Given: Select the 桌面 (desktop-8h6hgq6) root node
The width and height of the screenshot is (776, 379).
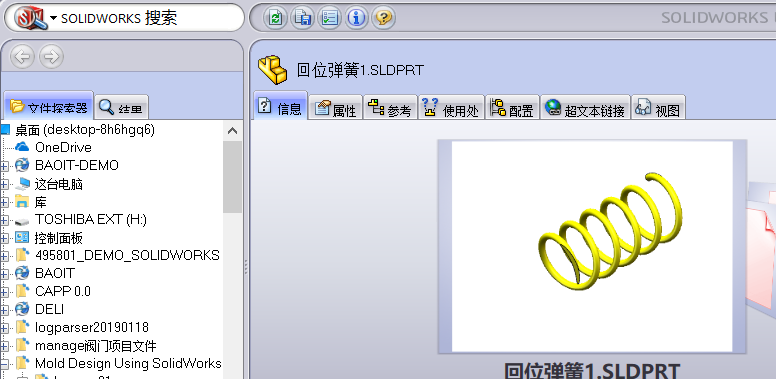Looking at the screenshot, I should 85,130.
